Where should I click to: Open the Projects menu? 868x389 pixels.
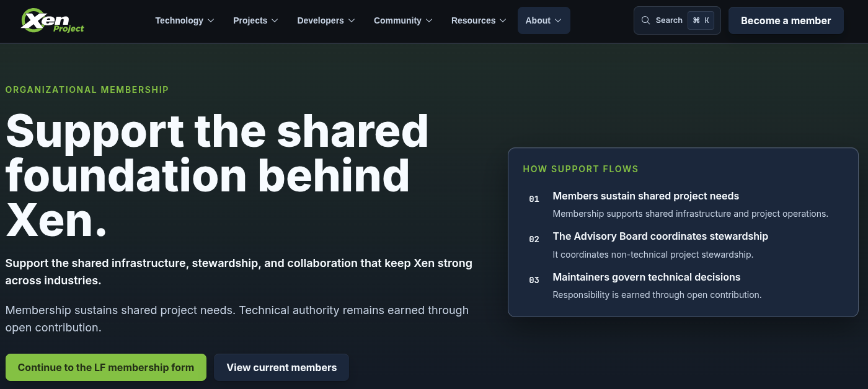click(255, 20)
